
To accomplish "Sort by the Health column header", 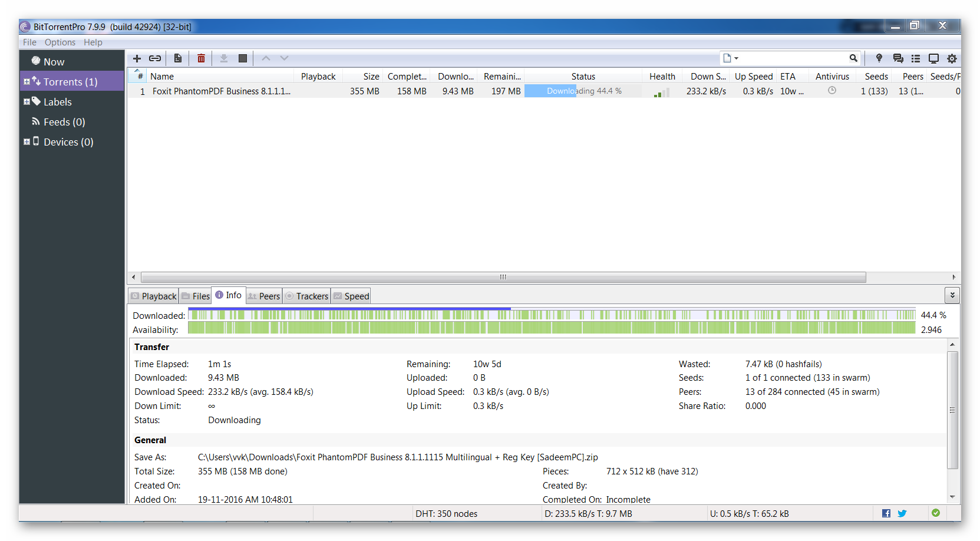I will pyautogui.click(x=662, y=77).
